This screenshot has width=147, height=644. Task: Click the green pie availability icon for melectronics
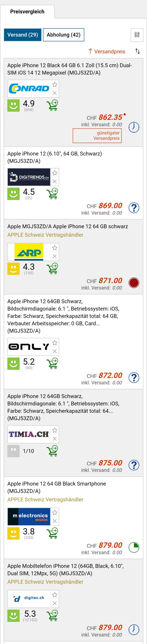[134, 547]
